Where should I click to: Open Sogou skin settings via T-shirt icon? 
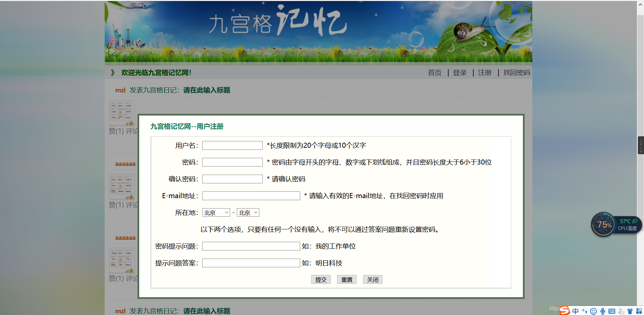630,311
